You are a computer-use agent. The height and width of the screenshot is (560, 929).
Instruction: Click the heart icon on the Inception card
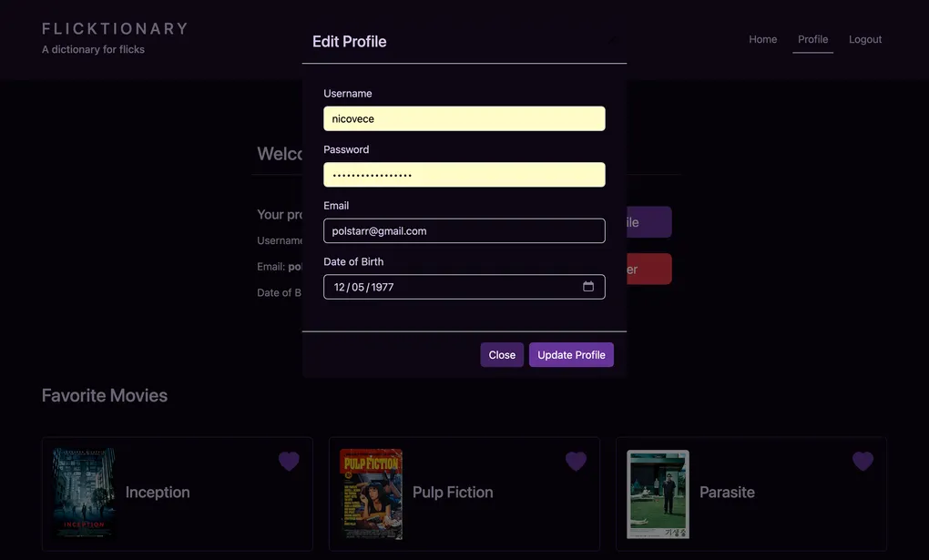288,461
